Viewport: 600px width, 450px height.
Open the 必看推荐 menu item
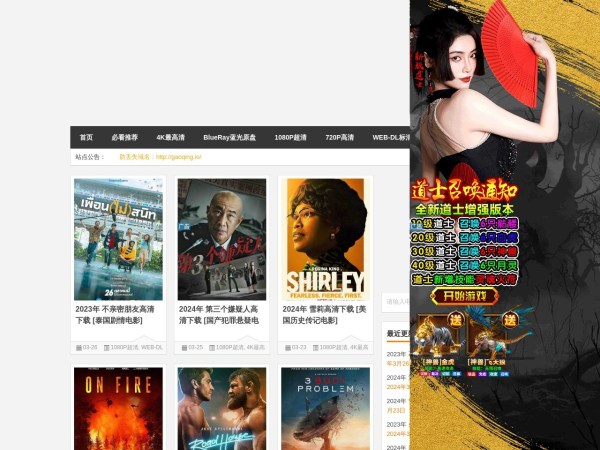coord(125,137)
